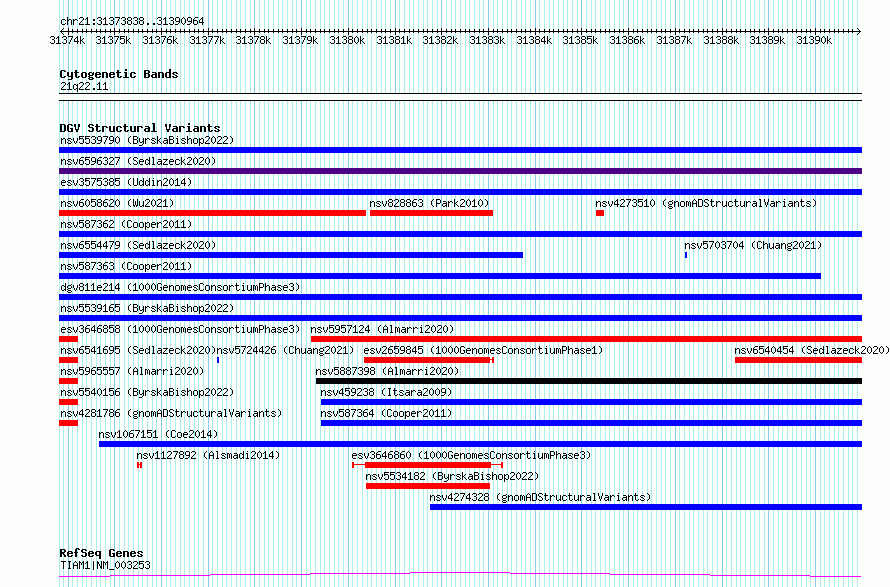Click the 31380k ruler position

pyautogui.click(x=347, y=40)
